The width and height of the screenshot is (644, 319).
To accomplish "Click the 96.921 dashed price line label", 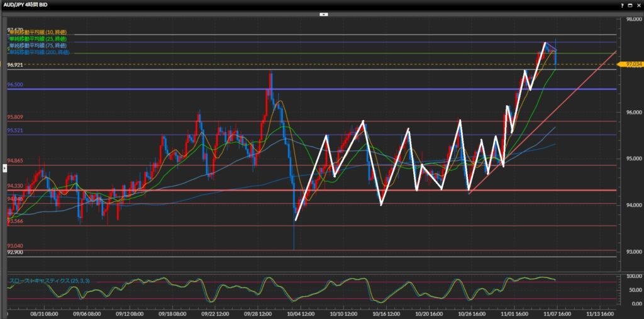I will click(x=15, y=65).
